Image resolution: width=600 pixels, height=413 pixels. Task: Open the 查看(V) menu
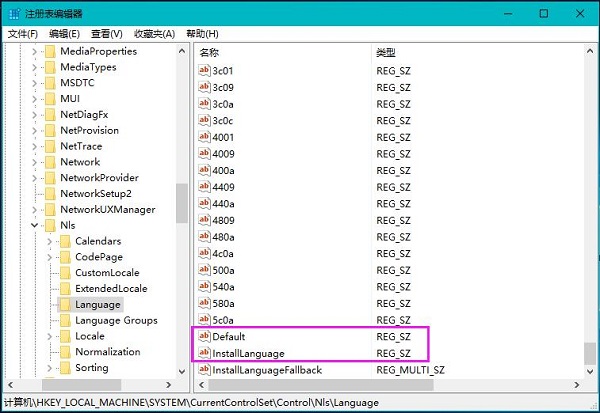pyautogui.click(x=106, y=34)
